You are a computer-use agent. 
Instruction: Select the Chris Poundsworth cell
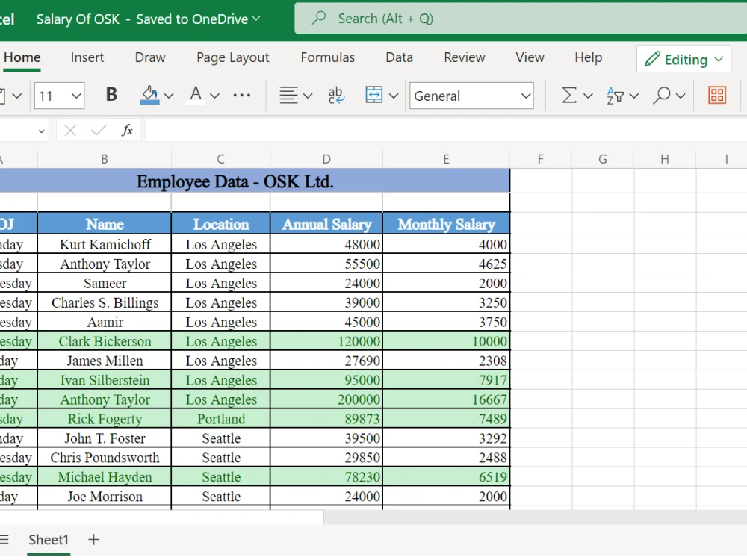(x=105, y=458)
